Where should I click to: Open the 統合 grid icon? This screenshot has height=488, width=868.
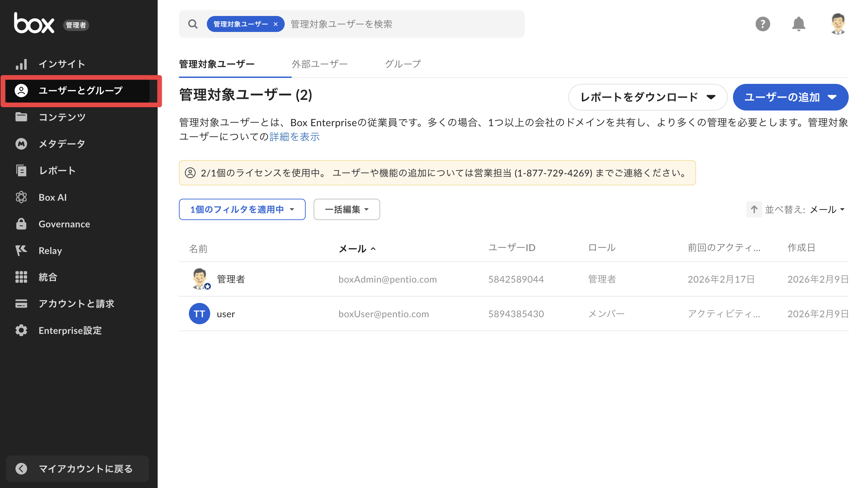pyautogui.click(x=21, y=277)
